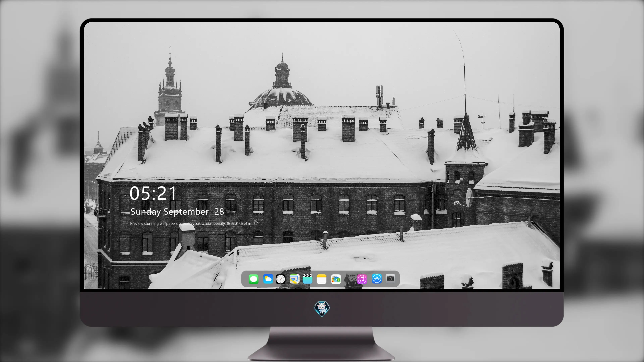Viewport: 644px width, 362px height.
Task: Launch the pink iTunes Store music icon
Action: (362, 279)
